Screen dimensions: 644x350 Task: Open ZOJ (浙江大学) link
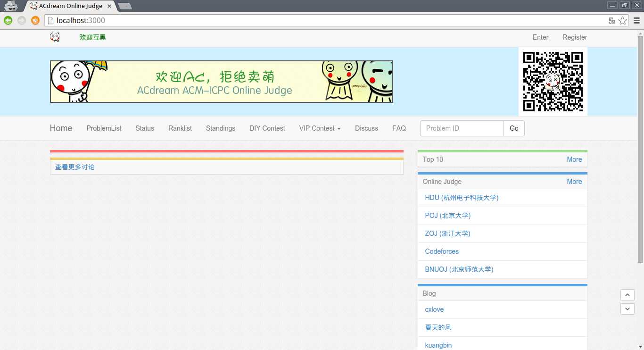pos(447,233)
